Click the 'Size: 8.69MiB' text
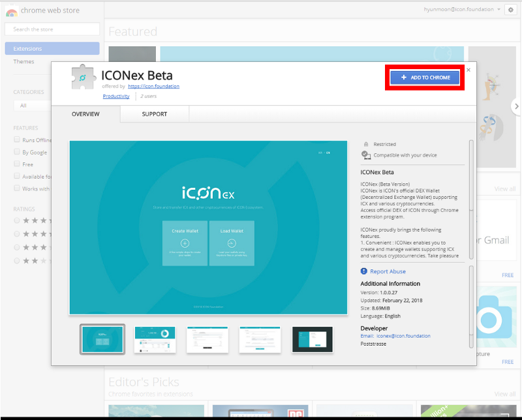The image size is (522, 420). [x=375, y=308]
